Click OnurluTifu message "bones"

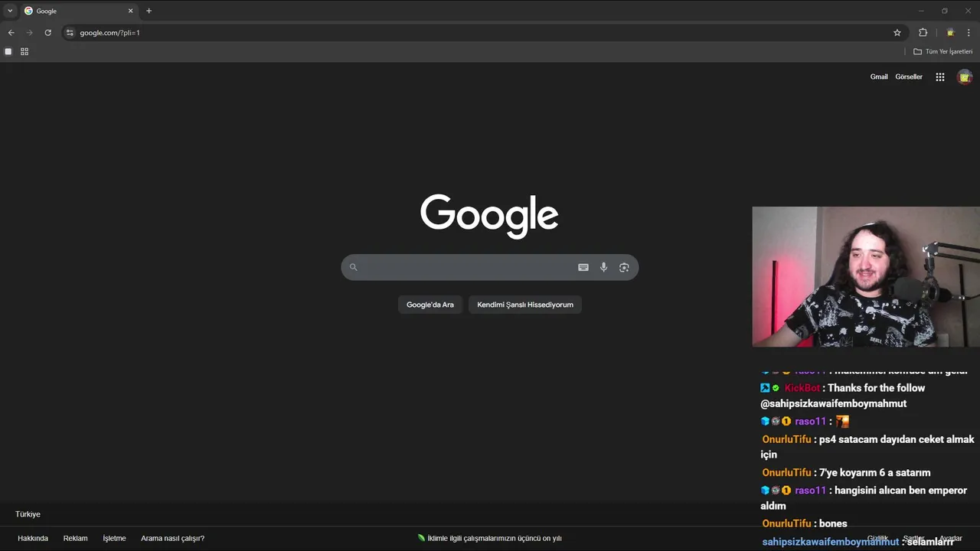coord(805,523)
